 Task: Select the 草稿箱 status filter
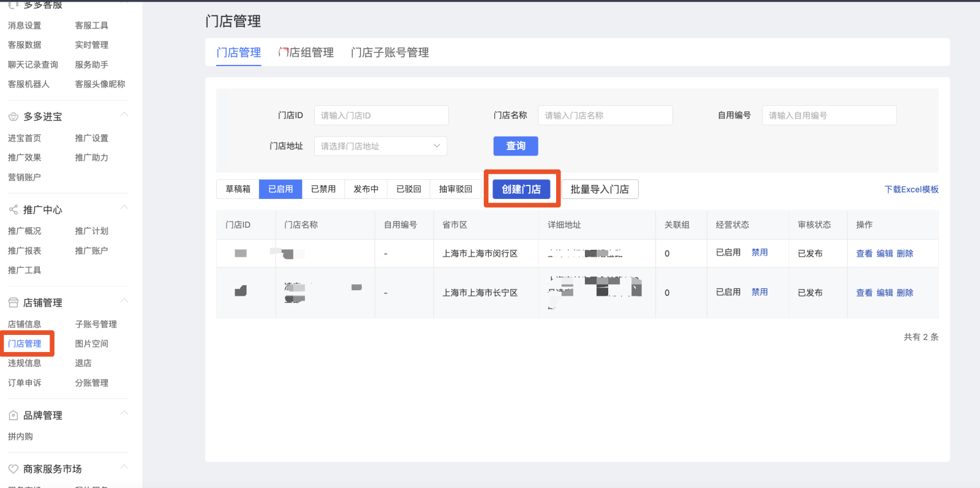(238, 189)
